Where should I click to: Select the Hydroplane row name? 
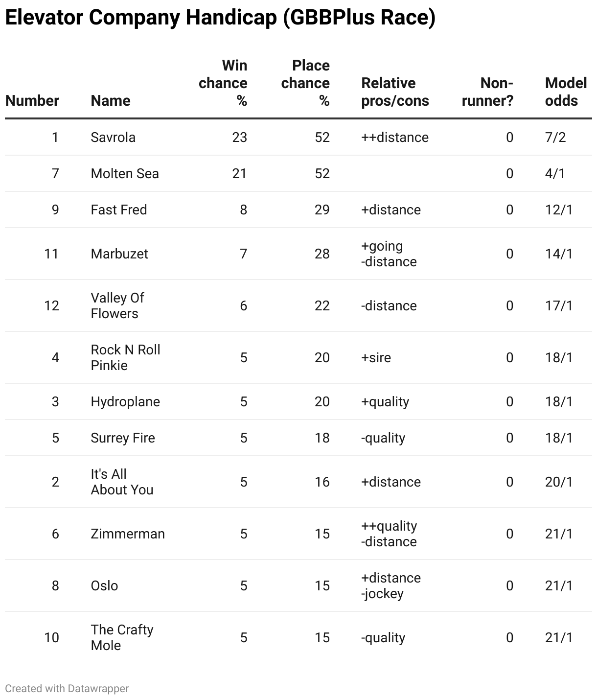[125, 402]
